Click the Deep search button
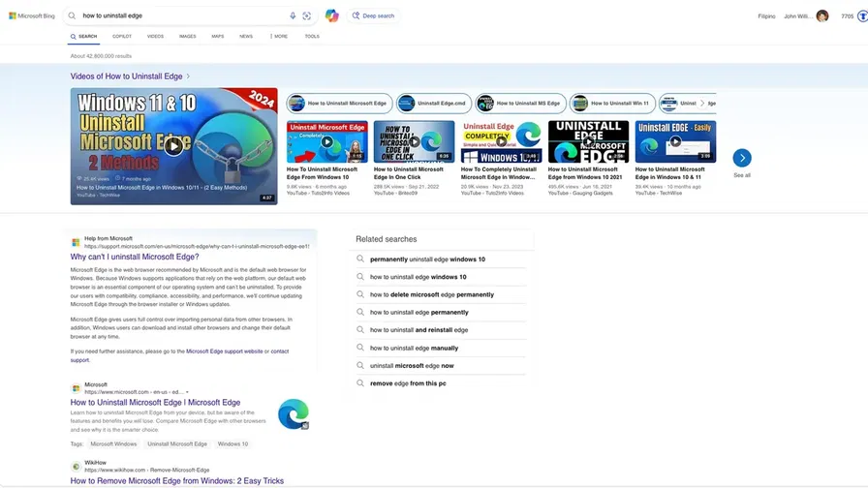Screen dimensions: 868x488 [373, 15]
